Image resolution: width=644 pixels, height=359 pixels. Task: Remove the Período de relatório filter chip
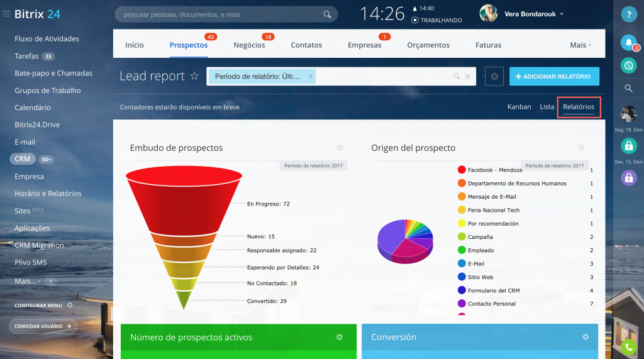(x=310, y=76)
